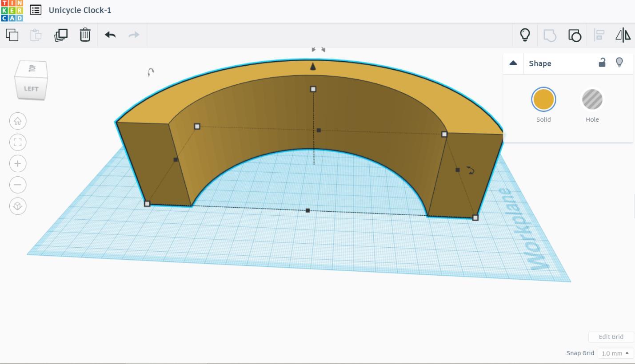Click the Home view icon
635x364 pixels.
[x=18, y=121]
